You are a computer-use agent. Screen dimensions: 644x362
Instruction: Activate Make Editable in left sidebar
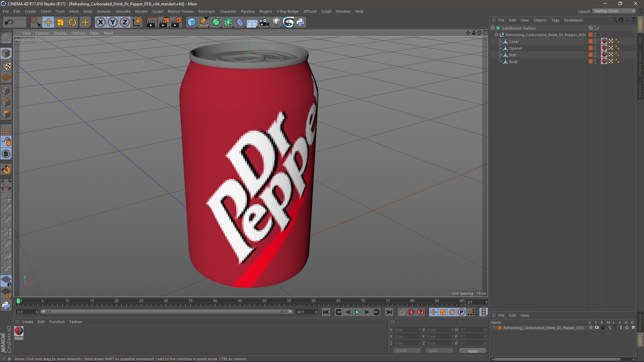pos(6,39)
